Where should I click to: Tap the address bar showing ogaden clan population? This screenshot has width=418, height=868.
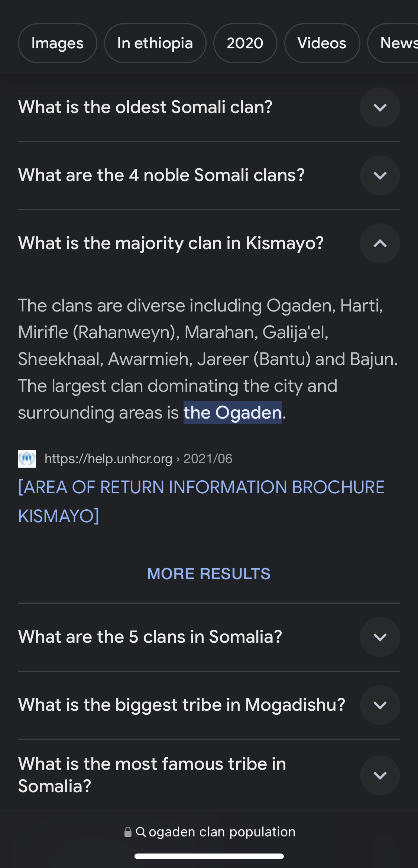tap(209, 832)
